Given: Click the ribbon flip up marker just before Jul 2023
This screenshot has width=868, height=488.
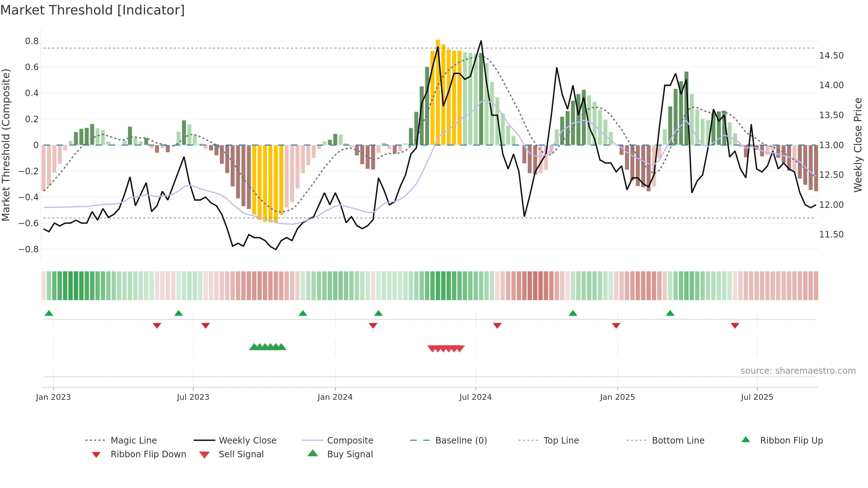Looking at the screenshot, I should pos(178,313).
